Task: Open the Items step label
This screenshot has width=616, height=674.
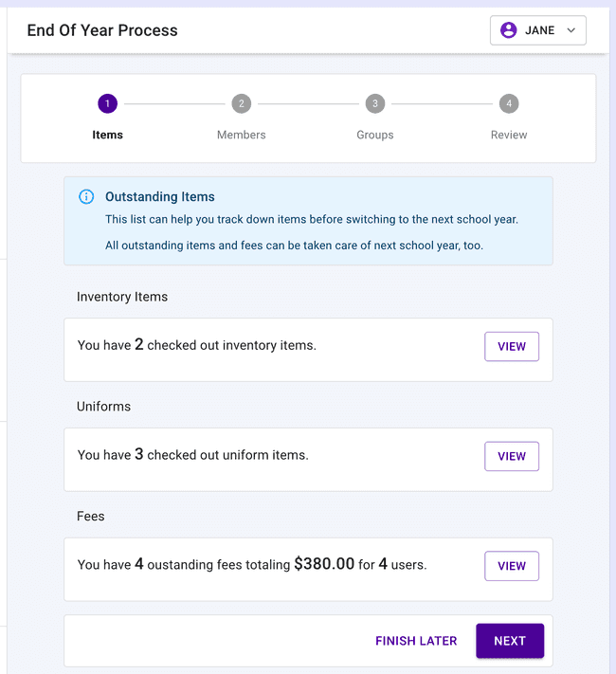Action: [107, 135]
